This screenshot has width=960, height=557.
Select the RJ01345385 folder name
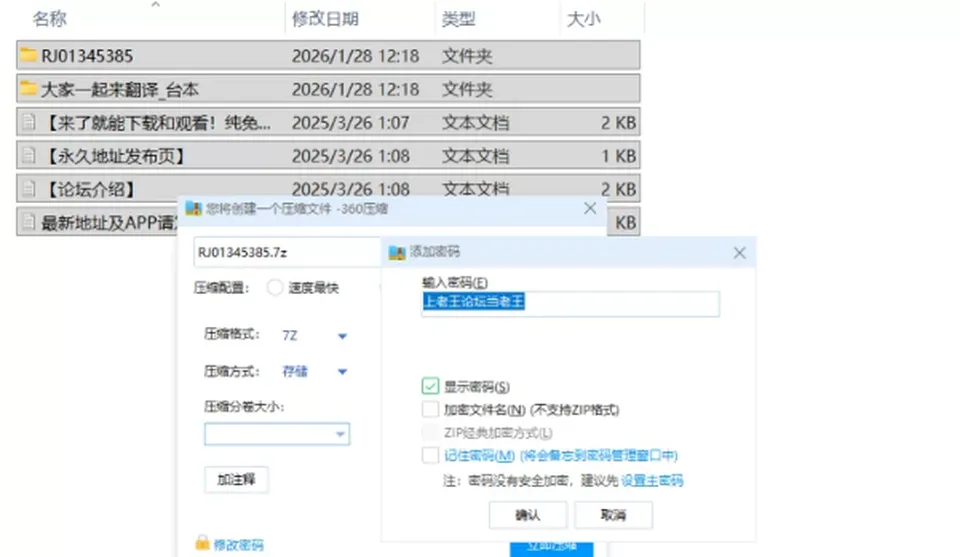point(87,56)
